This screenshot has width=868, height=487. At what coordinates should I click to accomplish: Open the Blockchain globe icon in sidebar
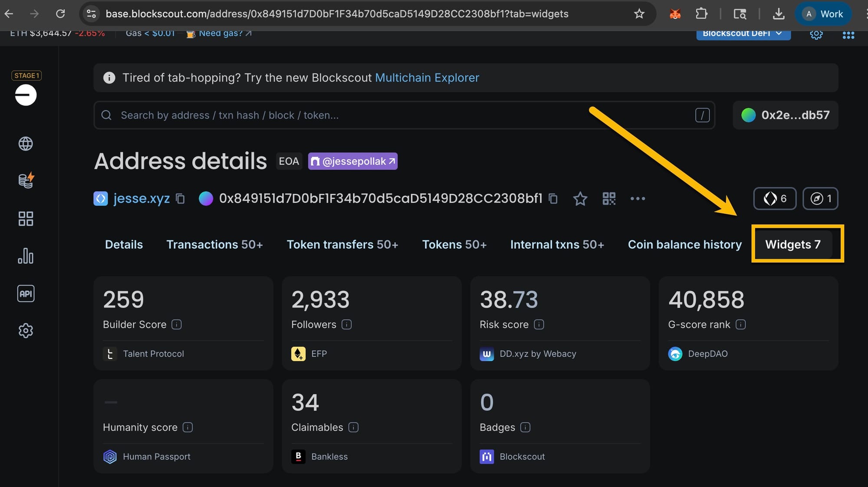click(x=26, y=144)
